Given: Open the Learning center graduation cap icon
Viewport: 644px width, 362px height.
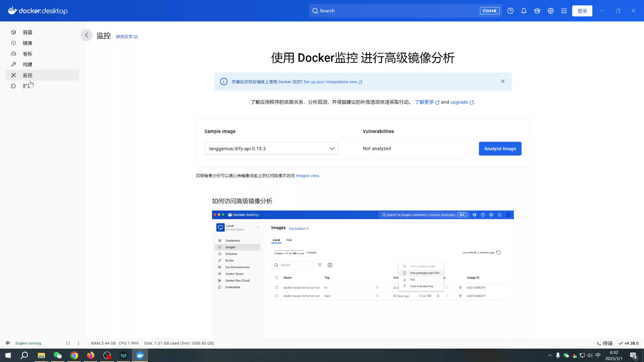Looking at the screenshot, I should (x=537, y=11).
